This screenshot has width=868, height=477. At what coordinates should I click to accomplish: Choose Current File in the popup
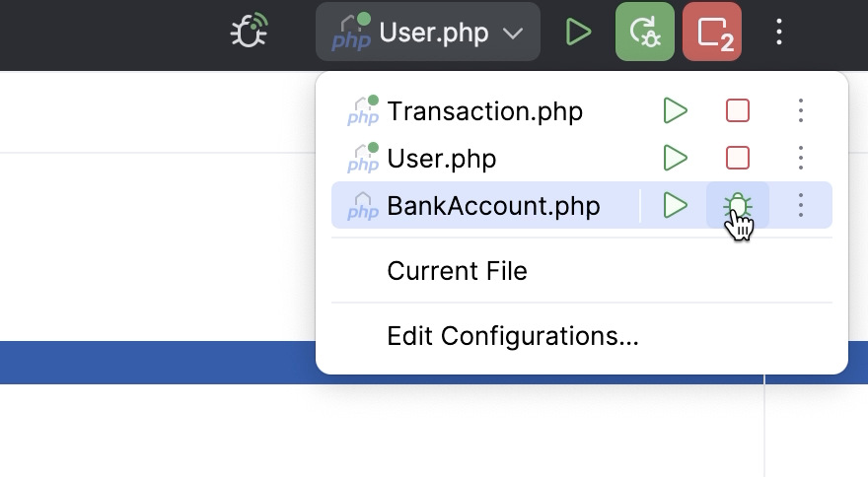457,271
